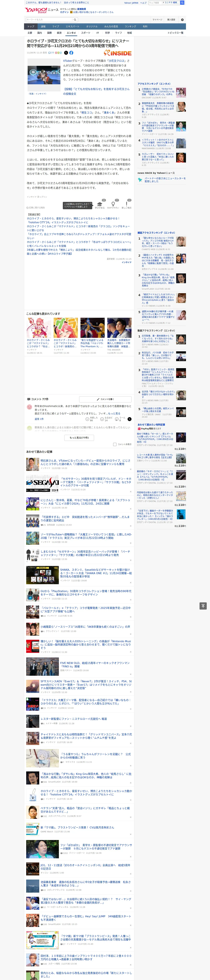Open 購入履歴
The image size is (210, 980).
171,19
